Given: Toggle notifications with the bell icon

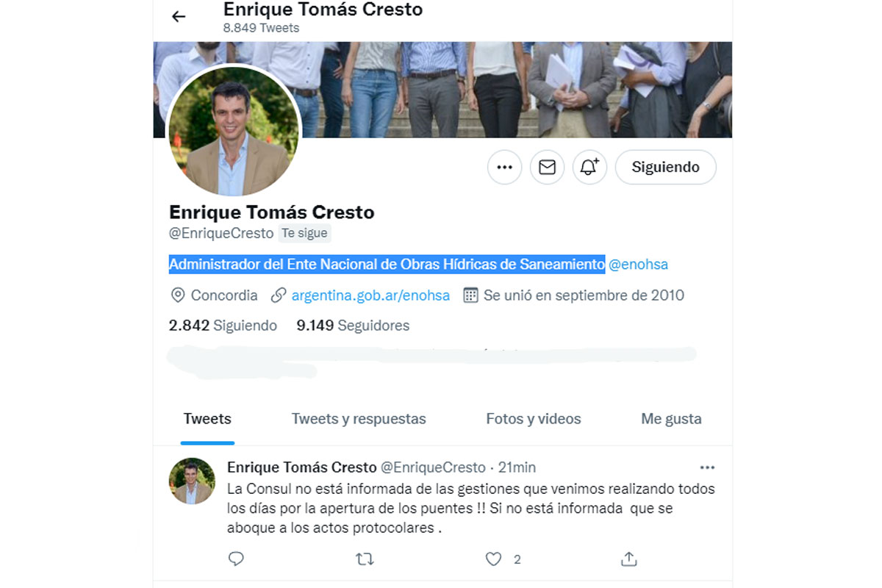Looking at the screenshot, I should (589, 168).
